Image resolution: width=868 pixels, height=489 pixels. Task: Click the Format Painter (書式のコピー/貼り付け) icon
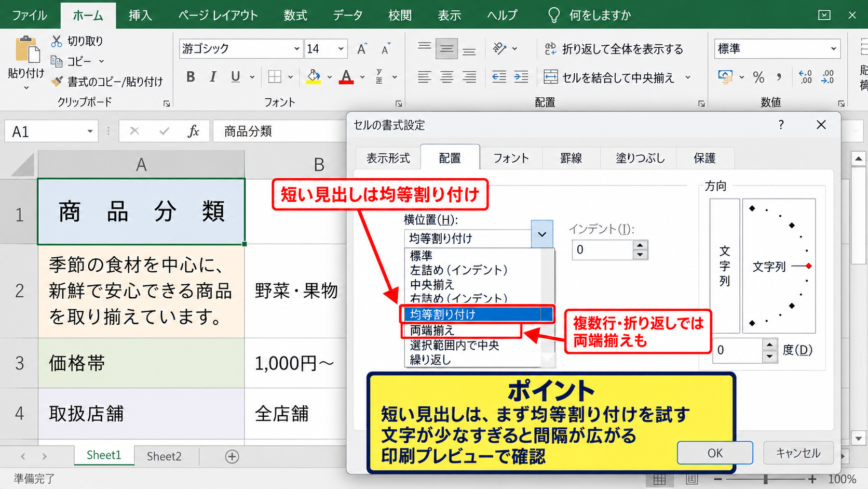click(x=57, y=82)
